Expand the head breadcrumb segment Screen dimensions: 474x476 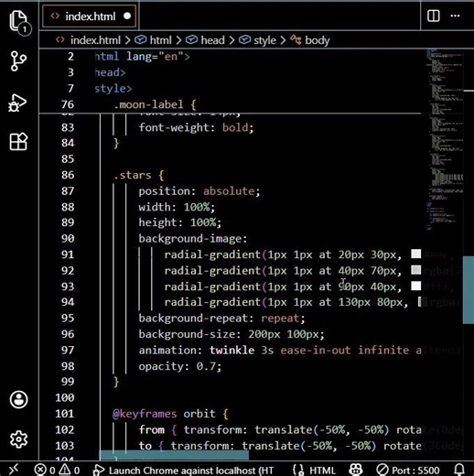coord(205,40)
